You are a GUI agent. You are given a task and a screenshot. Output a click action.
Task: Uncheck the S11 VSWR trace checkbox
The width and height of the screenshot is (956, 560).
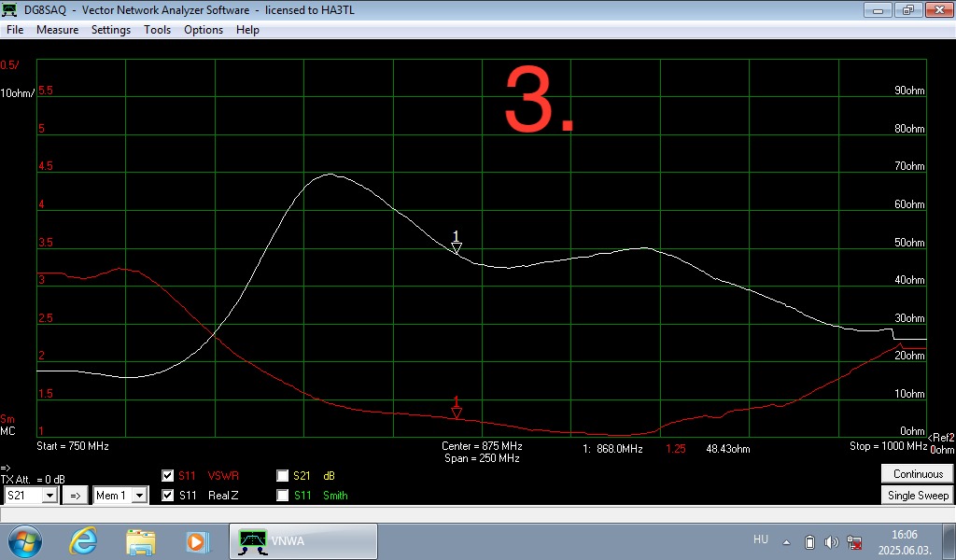pyautogui.click(x=168, y=475)
